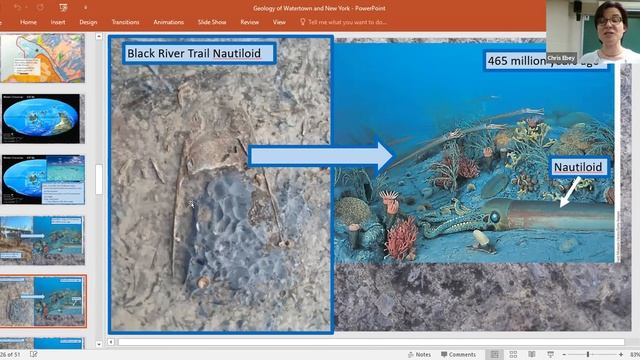
Task: Click the slide 26 of 51 indicator
Action: click(10, 354)
